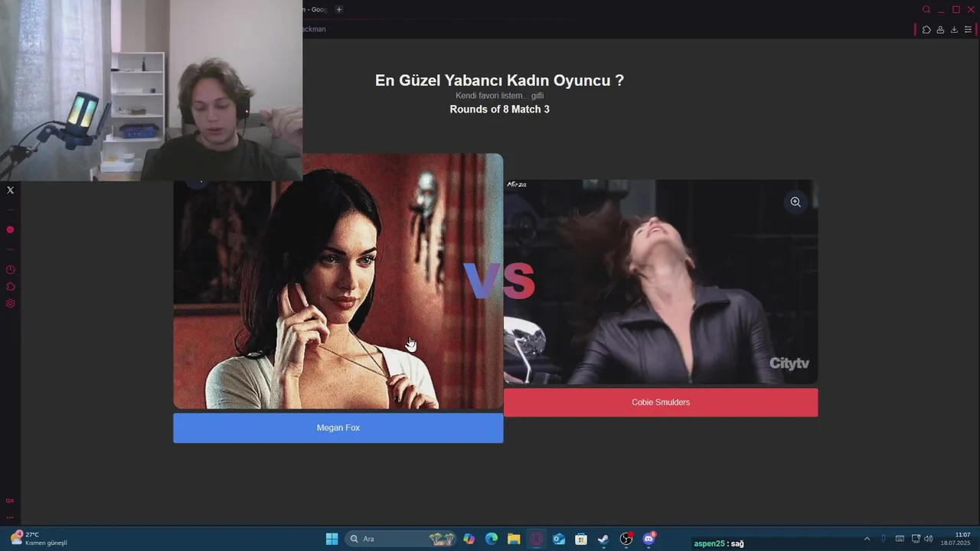Zoom into the Cobie Smulders image with the magnifier icon

tap(795, 202)
